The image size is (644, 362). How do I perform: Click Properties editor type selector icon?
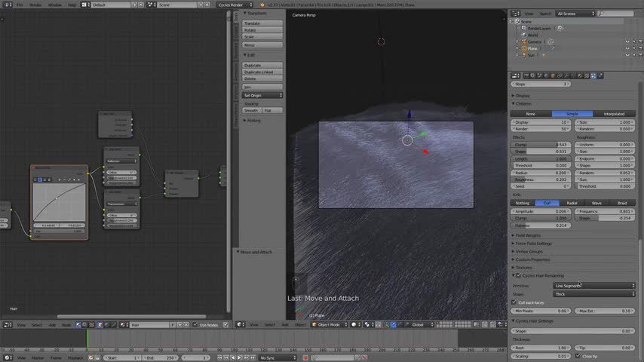coord(515,75)
